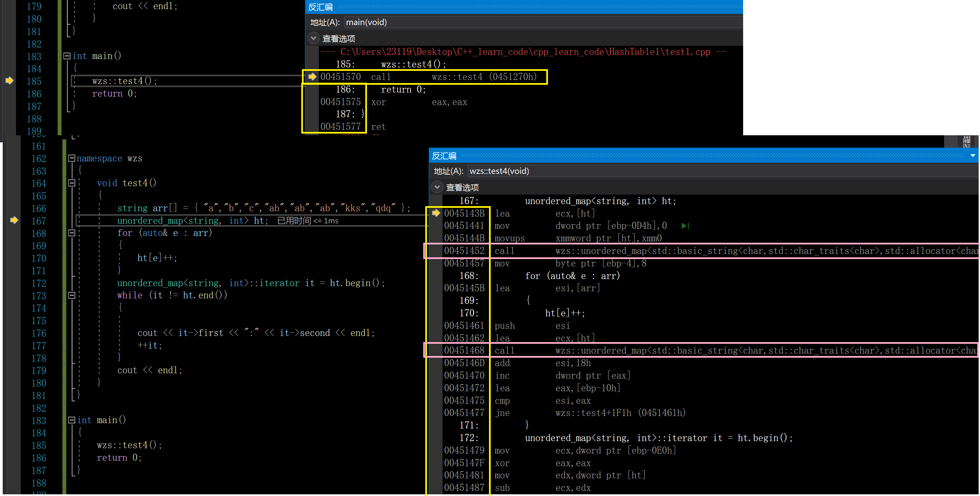This screenshot has width=980, height=496.
Task: Collapse int main() in the lower editor
Action: click(72, 420)
